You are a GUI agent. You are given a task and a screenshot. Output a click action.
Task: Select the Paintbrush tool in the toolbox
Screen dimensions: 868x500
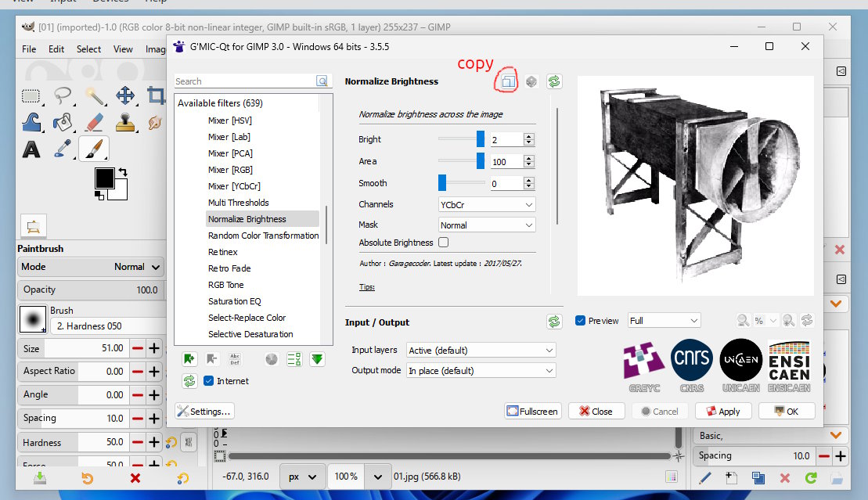pyautogui.click(x=94, y=148)
